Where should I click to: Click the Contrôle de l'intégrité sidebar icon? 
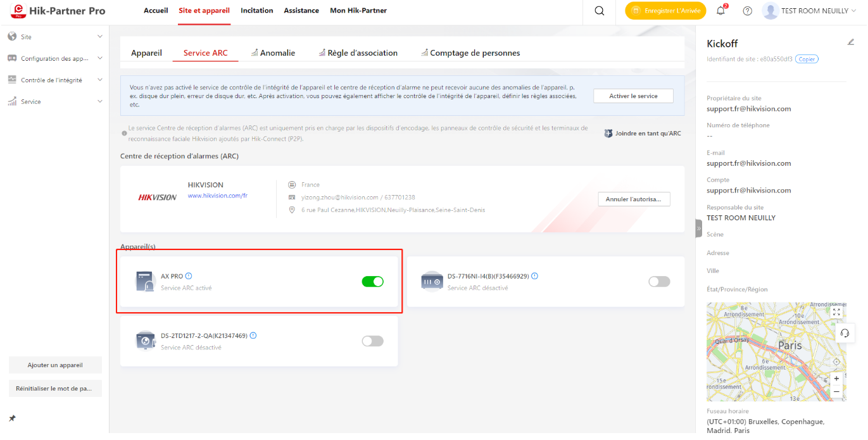click(x=12, y=80)
